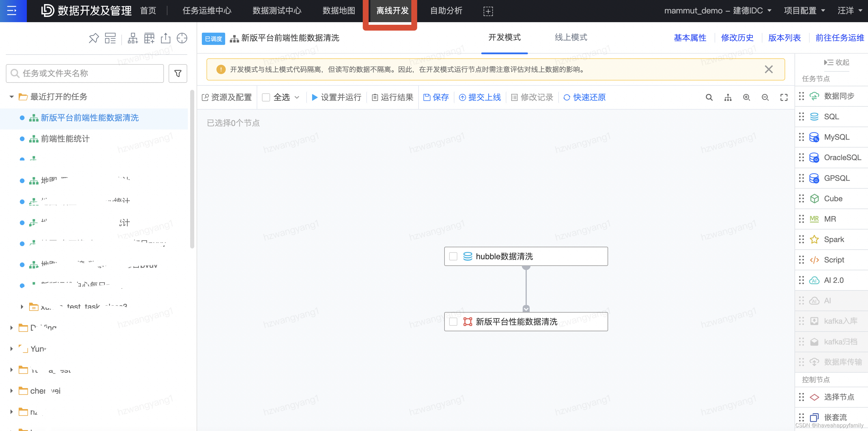The width and height of the screenshot is (868, 431).
Task: Open 任务运维中心 in top navigation
Action: click(207, 10)
